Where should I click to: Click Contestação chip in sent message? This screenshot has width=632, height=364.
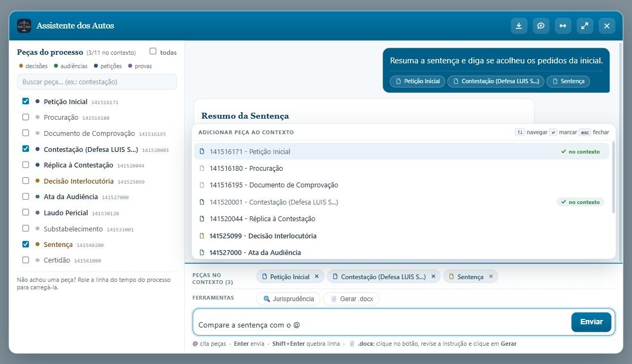495,82
